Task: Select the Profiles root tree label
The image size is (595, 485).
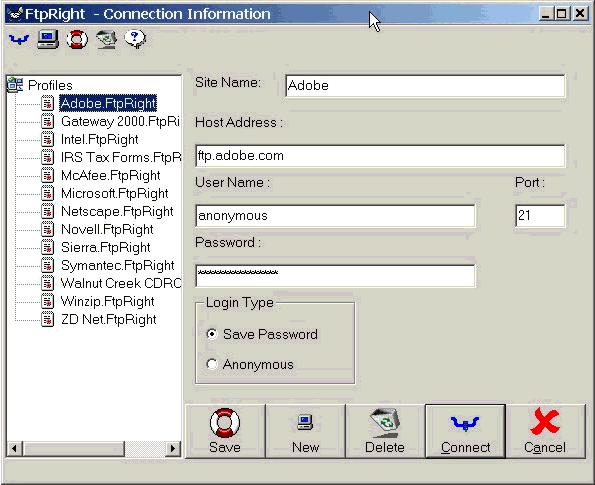Action: pyautogui.click(x=50, y=85)
